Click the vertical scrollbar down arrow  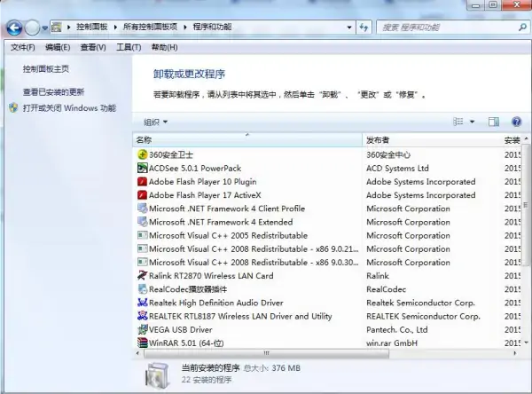coord(526,343)
